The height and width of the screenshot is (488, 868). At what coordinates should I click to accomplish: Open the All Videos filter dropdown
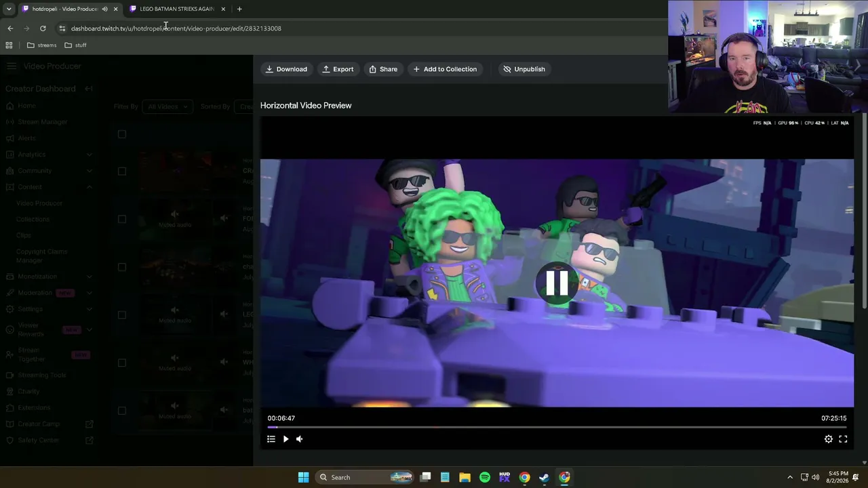(167, 106)
